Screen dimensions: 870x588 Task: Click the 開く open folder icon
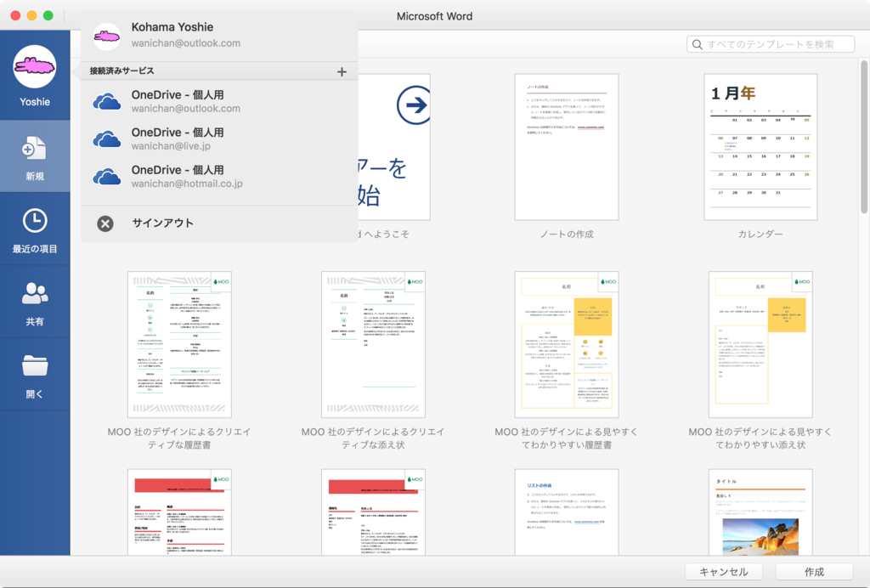point(34,365)
